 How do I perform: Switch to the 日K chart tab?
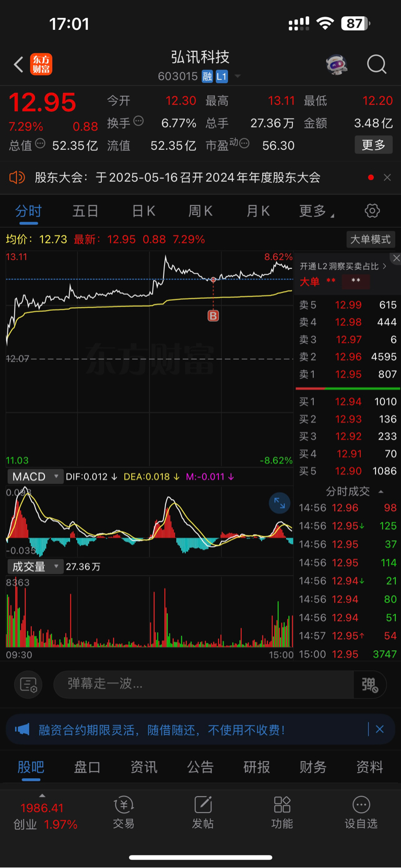coord(144,211)
